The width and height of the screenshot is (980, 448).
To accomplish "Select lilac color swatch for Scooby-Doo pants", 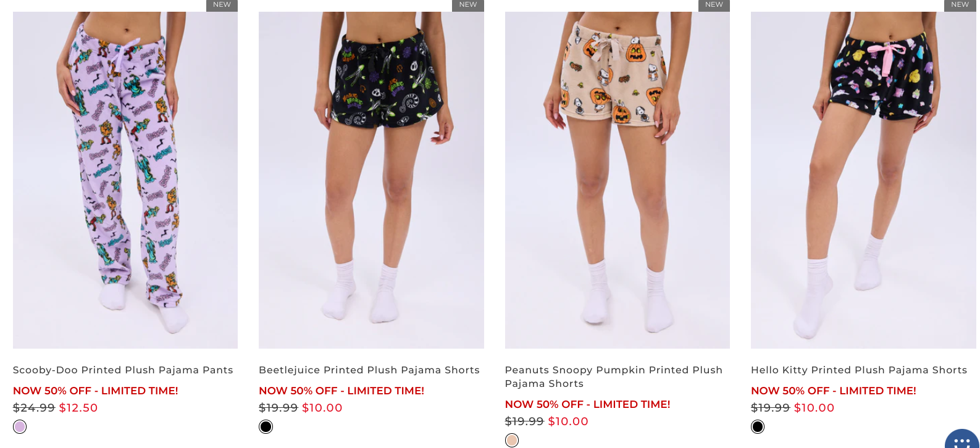I will click(20, 427).
